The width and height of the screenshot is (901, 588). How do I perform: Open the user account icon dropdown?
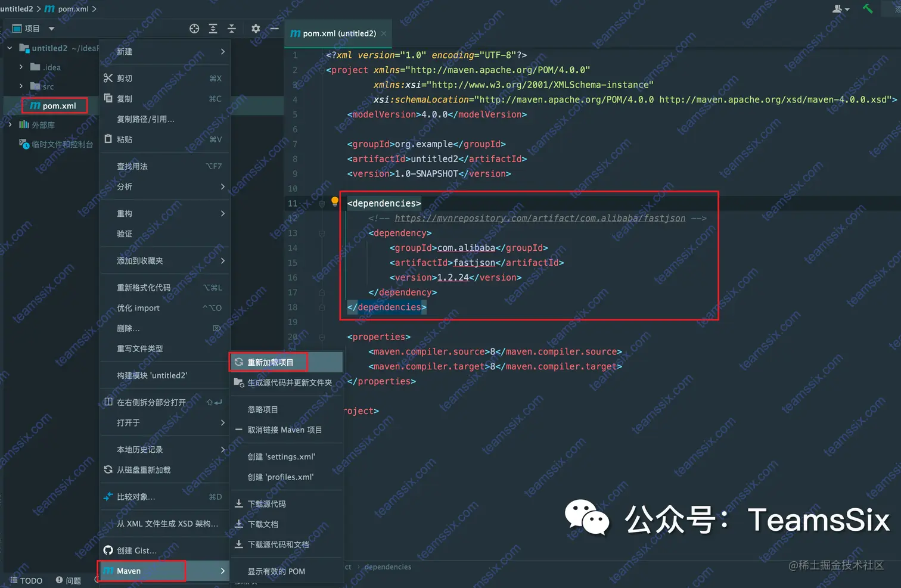841,8
